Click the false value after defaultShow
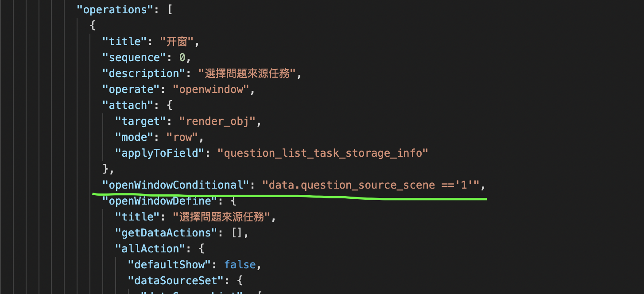The image size is (644, 294). [x=240, y=265]
